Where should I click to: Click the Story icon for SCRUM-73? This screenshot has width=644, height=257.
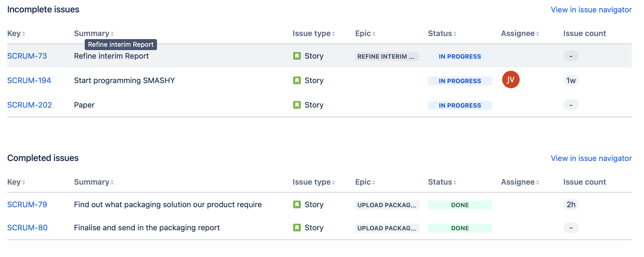coord(297,56)
